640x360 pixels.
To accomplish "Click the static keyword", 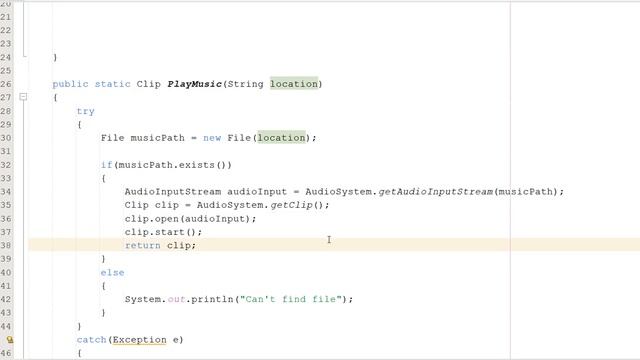I will pyautogui.click(x=113, y=84).
